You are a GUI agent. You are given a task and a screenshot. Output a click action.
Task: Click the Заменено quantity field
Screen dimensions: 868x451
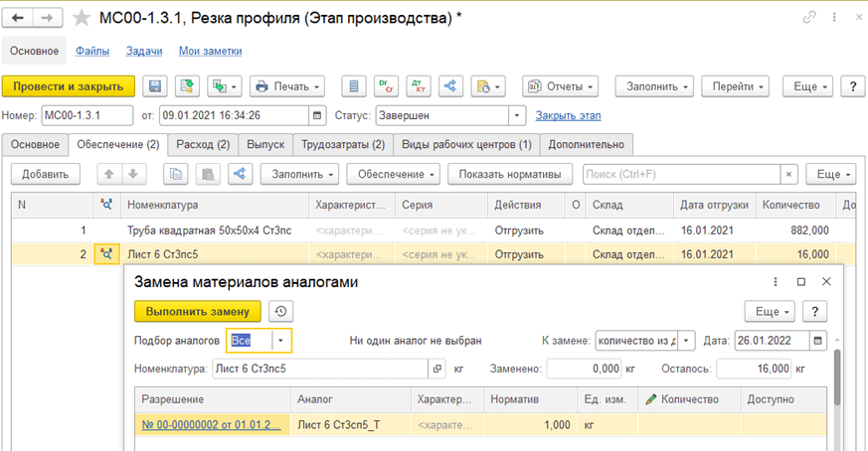[x=584, y=369]
